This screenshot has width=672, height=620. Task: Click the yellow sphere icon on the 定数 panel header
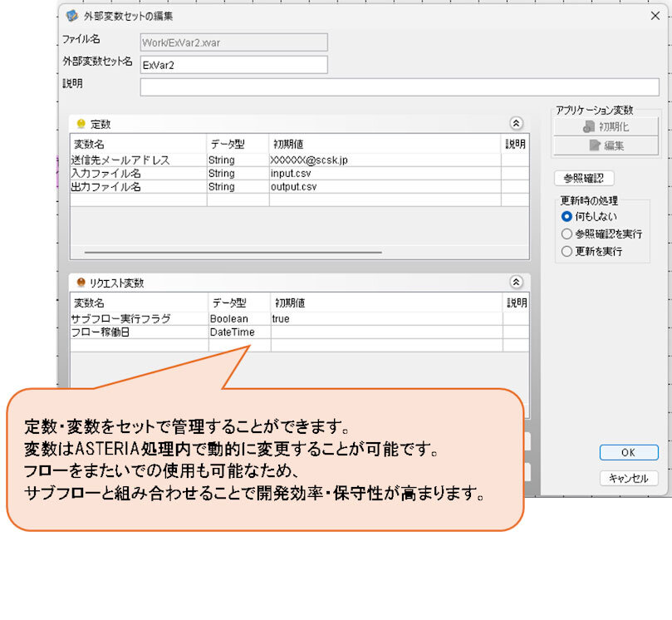click(81, 123)
